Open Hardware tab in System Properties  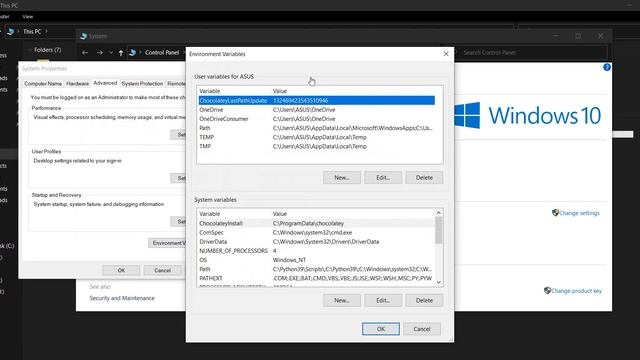(x=78, y=84)
